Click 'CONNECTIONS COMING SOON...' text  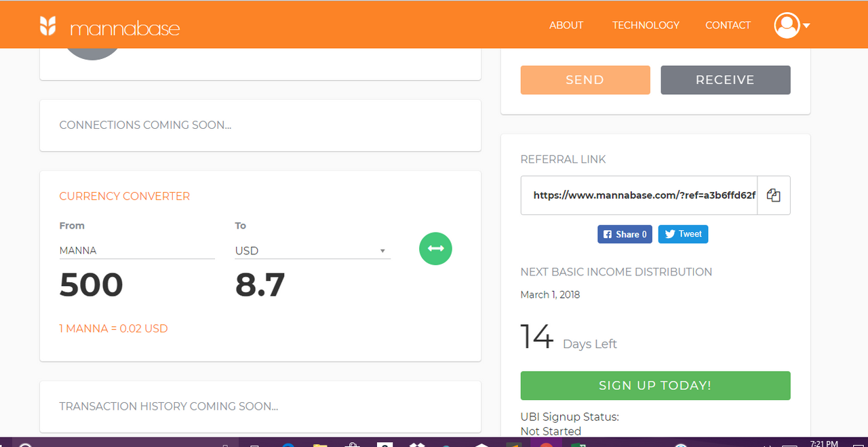(145, 125)
